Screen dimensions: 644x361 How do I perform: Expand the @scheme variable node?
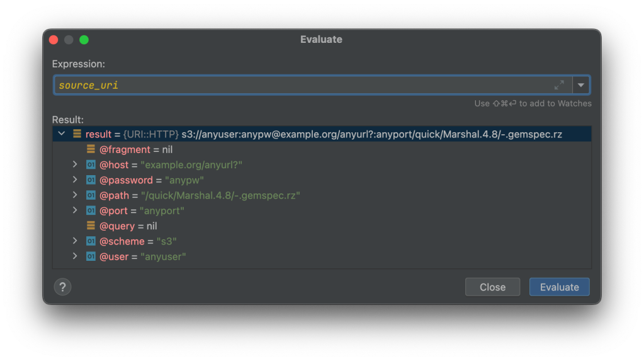click(75, 241)
